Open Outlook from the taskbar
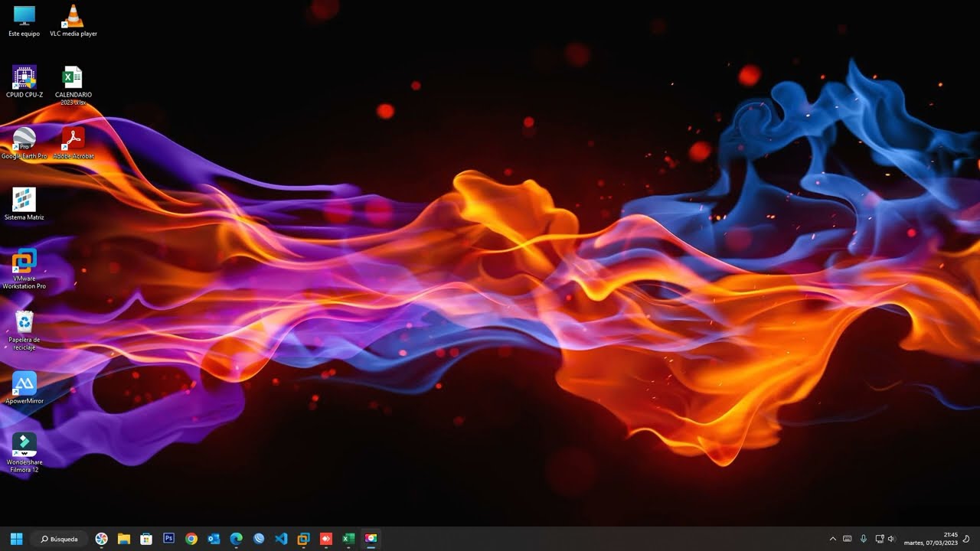Screen dimensions: 980x551 [214, 539]
